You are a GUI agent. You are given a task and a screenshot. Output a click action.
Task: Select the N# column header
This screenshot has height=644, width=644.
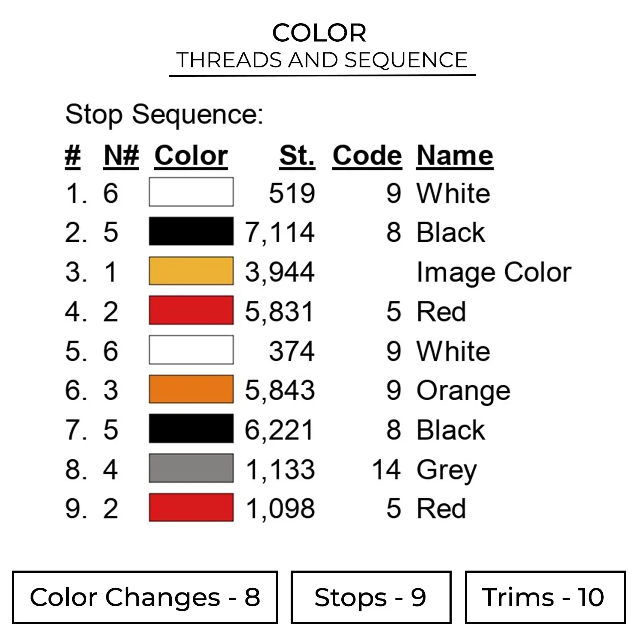[122, 155]
